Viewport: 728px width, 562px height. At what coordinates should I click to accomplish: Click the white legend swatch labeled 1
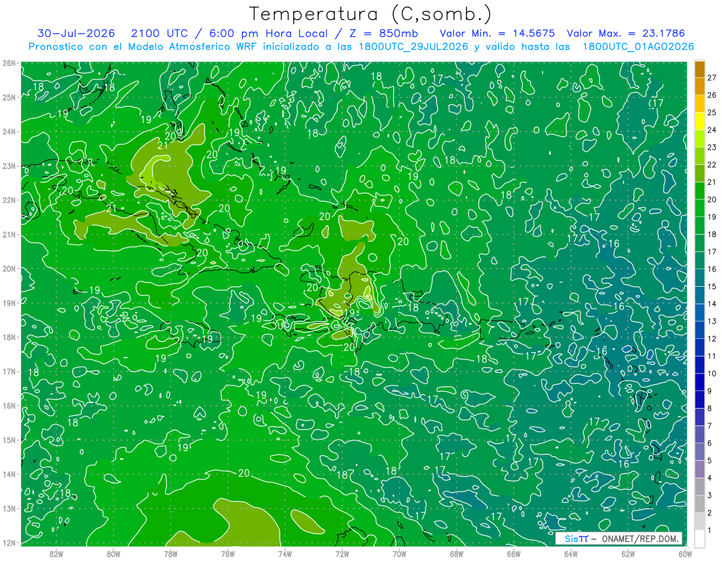(x=699, y=538)
